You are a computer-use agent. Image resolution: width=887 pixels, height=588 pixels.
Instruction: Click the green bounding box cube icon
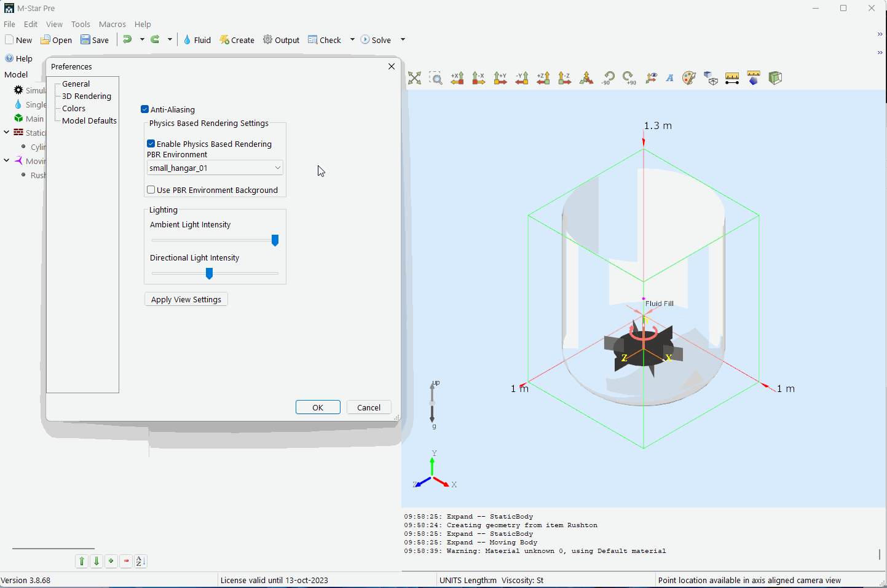(x=775, y=78)
